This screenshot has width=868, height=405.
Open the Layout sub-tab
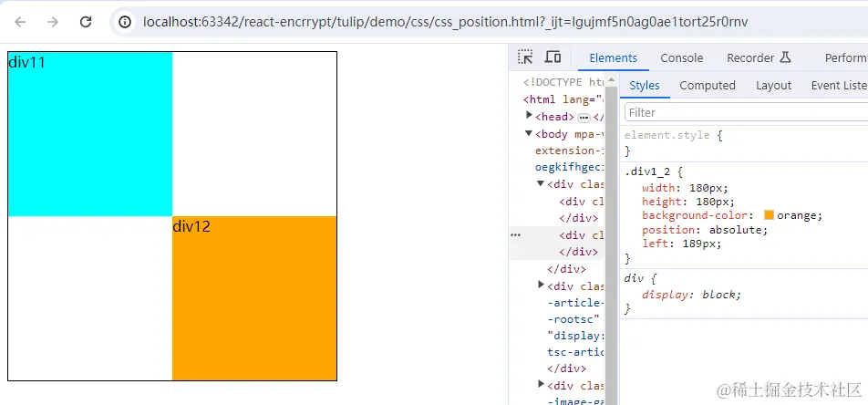click(773, 86)
